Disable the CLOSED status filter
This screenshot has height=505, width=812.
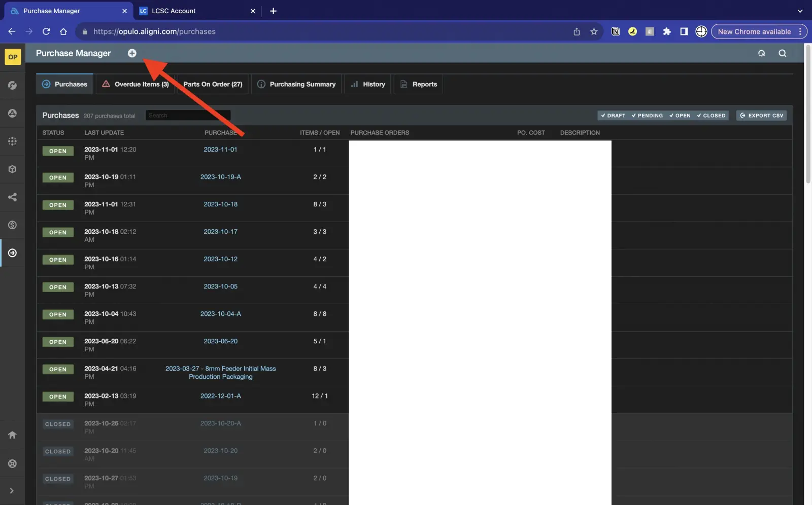711,116
